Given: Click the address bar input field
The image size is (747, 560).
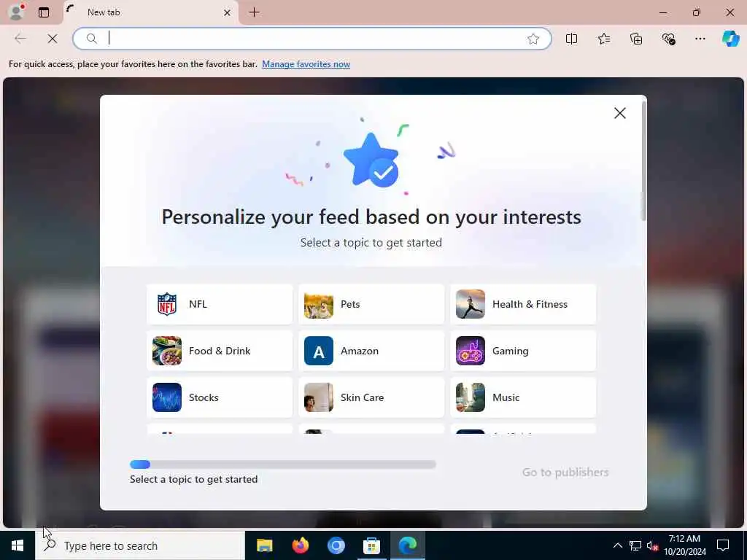Looking at the screenshot, I should pyautogui.click(x=312, y=39).
